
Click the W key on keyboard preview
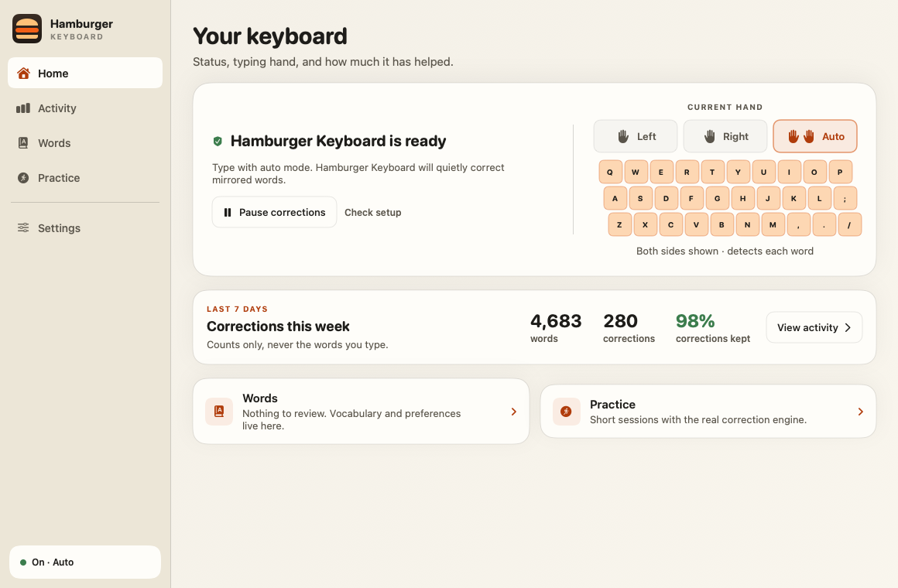point(636,172)
